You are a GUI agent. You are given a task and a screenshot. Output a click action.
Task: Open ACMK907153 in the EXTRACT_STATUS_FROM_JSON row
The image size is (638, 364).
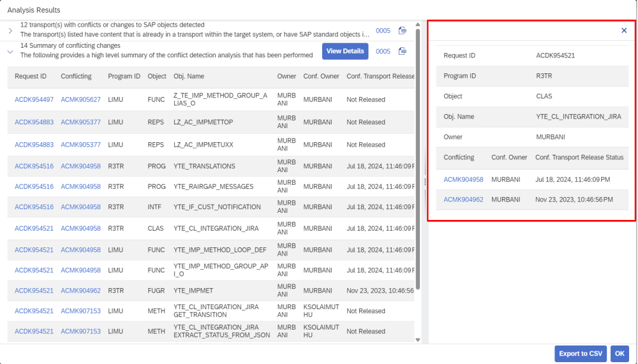pyautogui.click(x=80, y=331)
